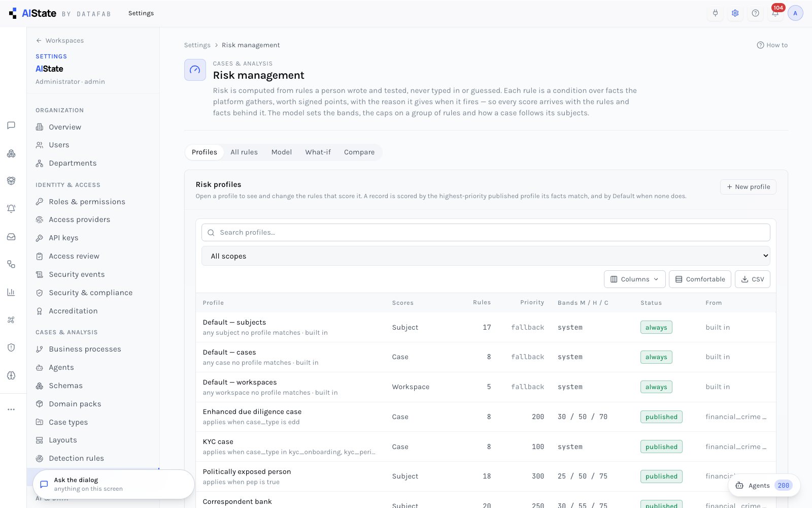Click the cubes icon in left rail
Viewport: 812px width, 508px height.
(11, 153)
